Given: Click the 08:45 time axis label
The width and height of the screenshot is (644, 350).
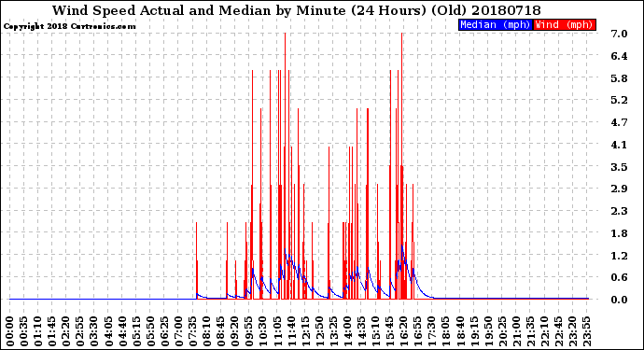Looking at the screenshot, I should pos(221,331).
